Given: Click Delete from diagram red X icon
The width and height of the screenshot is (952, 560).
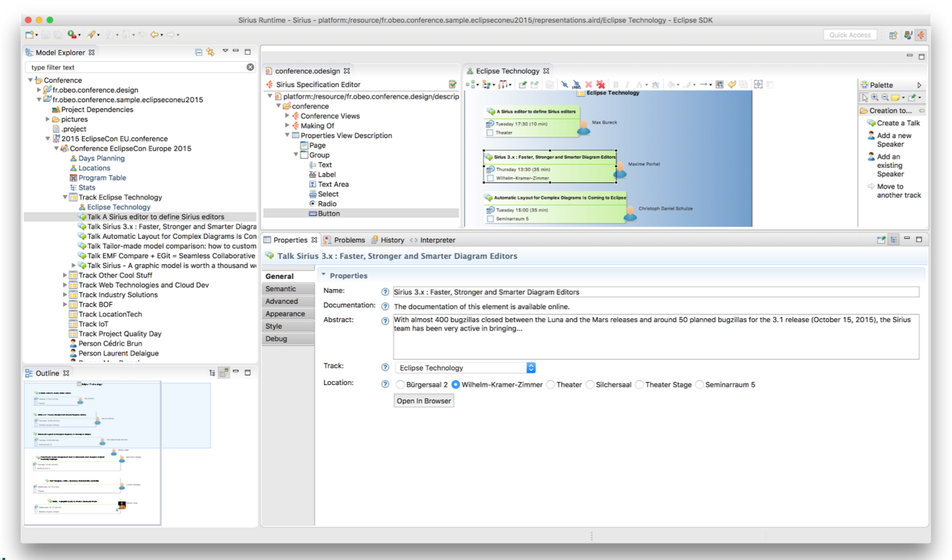Looking at the screenshot, I should [588, 85].
